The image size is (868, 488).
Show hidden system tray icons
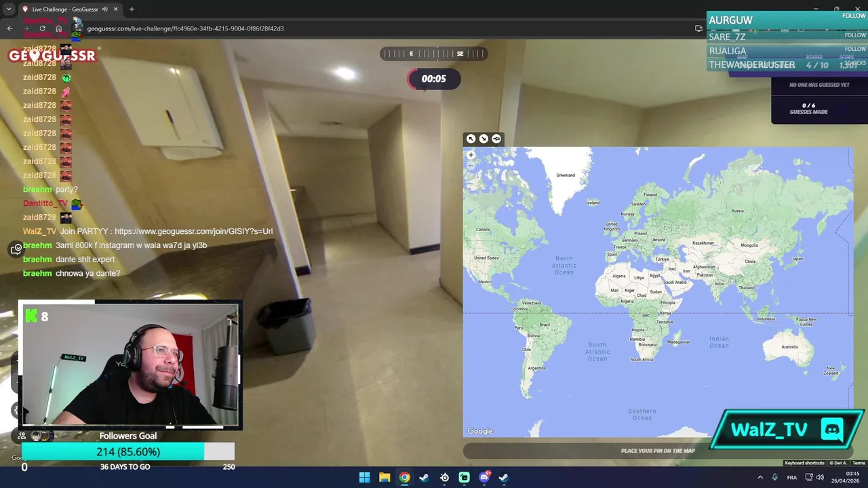pos(759,477)
